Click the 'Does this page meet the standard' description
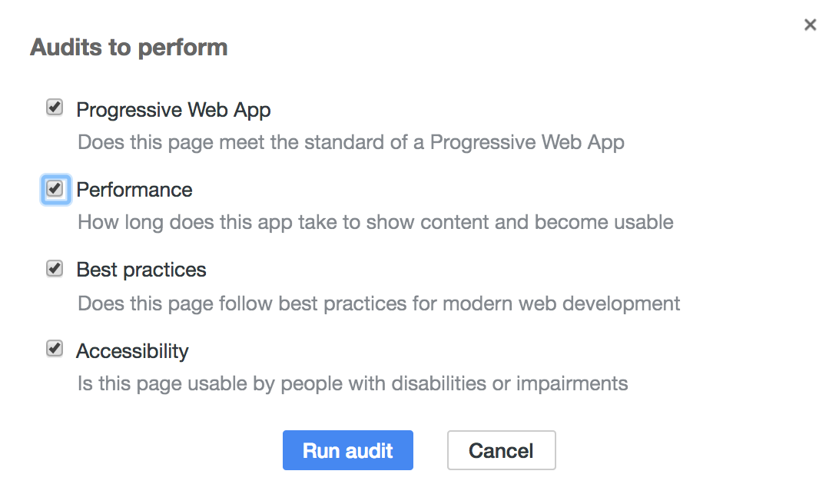The image size is (839, 504). tap(351, 143)
